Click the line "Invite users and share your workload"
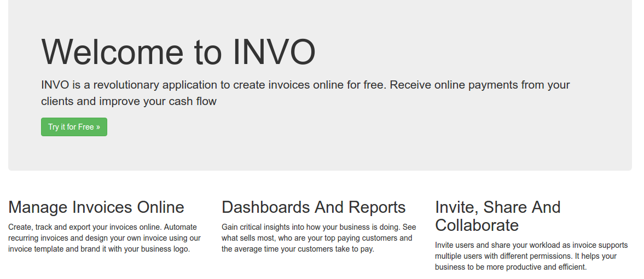Viewport: 644px width, 279px height. [x=531, y=245]
